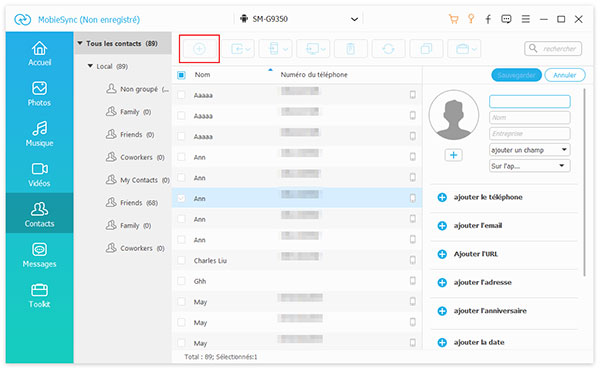
Task: Open Toolkit section in sidebar
Action: (x=39, y=296)
